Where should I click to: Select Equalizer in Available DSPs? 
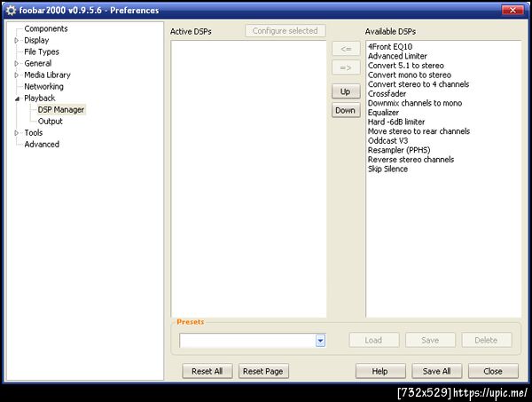pos(383,113)
